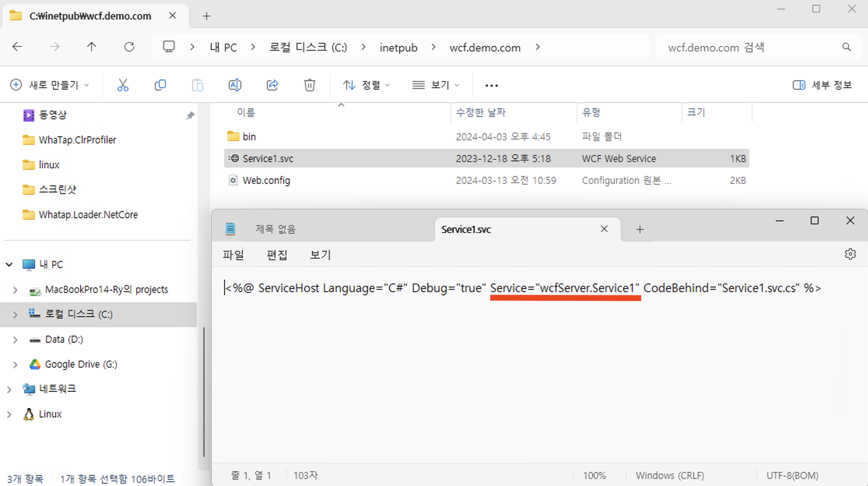Expand 로컬 디스크 (C:) node
This screenshot has height=486, width=868.
15,315
